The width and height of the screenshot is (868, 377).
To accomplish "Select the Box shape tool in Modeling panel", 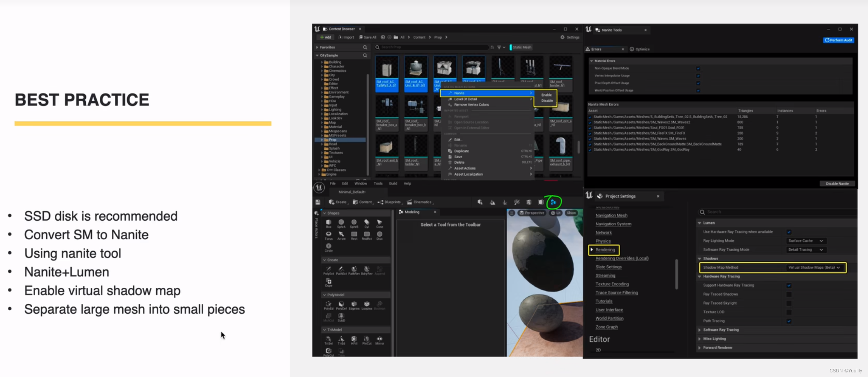I will tap(328, 223).
